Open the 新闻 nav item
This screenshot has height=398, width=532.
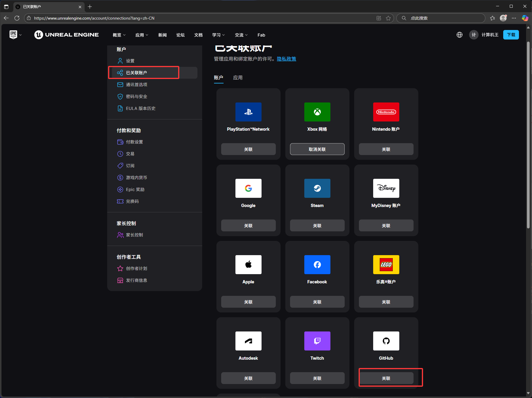(162, 35)
